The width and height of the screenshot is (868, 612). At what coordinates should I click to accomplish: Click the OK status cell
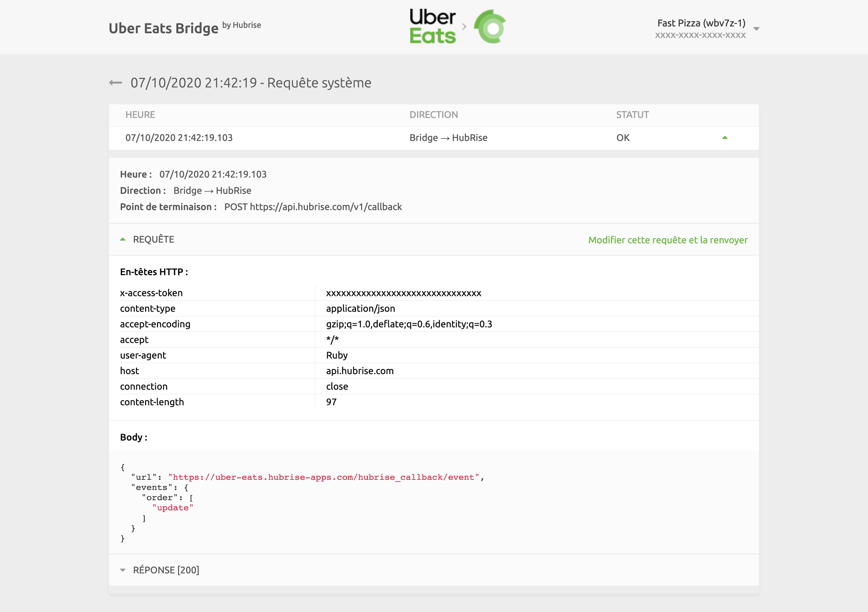click(623, 138)
